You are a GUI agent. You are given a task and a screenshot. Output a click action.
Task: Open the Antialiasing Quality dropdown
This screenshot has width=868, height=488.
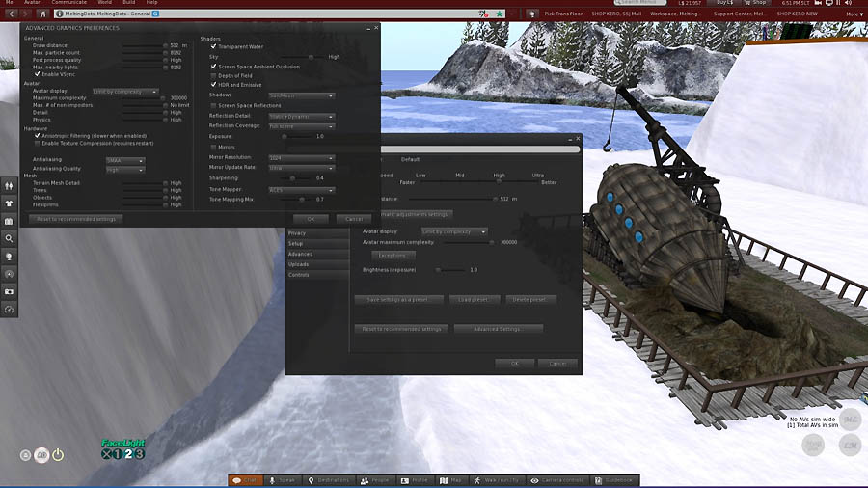[x=125, y=170]
